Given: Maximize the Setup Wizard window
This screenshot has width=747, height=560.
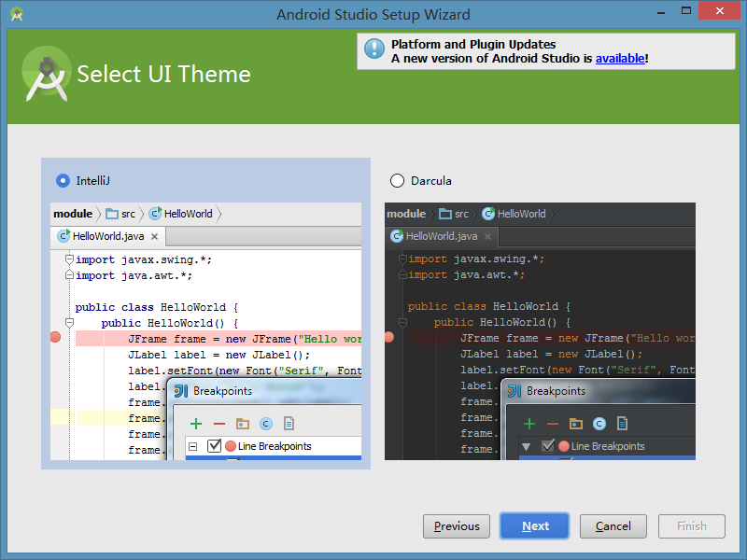Looking at the screenshot, I should [686, 10].
